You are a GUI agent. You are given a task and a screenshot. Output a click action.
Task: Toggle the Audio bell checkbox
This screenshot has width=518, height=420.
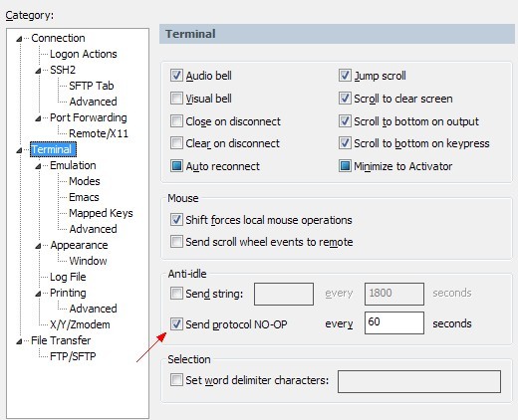[176, 76]
